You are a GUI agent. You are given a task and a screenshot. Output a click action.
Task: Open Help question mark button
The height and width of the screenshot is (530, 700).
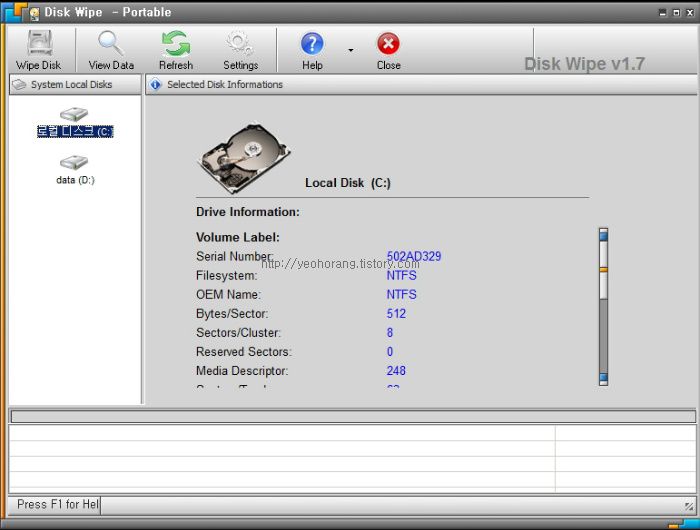click(312, 50)
